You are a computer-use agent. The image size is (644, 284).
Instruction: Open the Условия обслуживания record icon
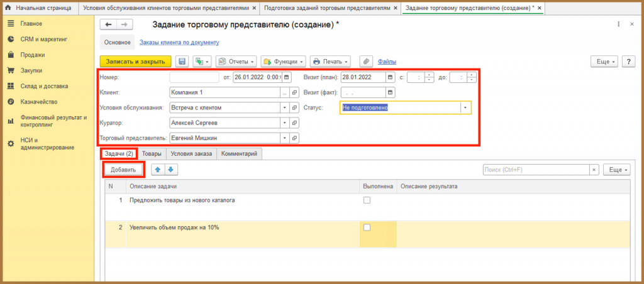(x=294, y=108)
